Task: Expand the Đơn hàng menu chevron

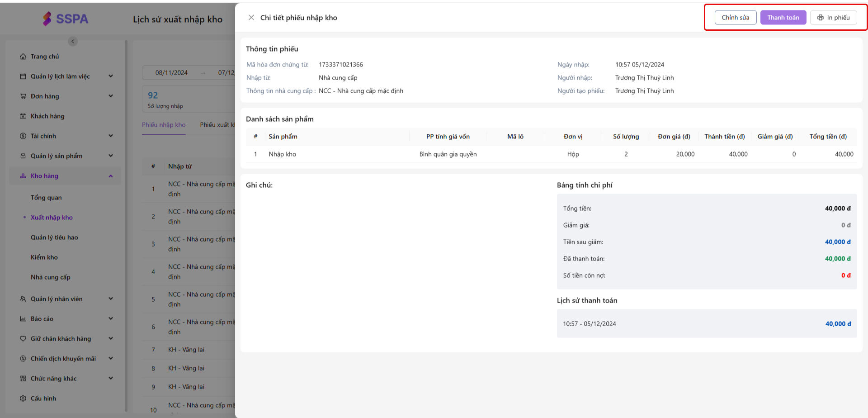Action: point(111,96)
